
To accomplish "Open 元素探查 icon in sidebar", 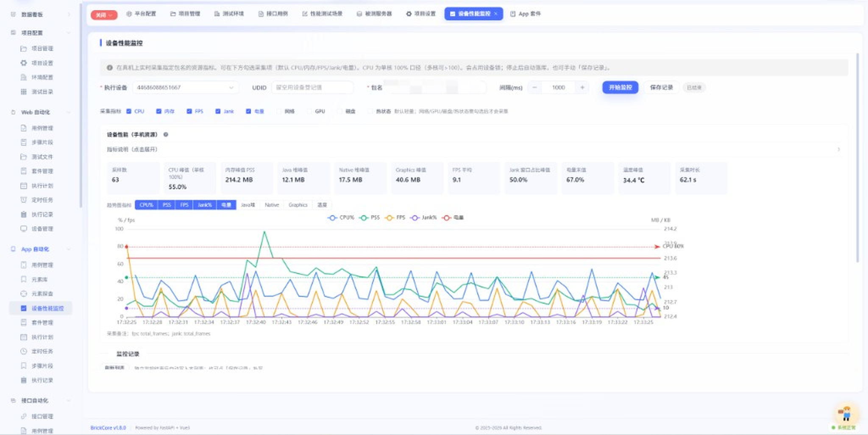I will (x=24, y=294).
